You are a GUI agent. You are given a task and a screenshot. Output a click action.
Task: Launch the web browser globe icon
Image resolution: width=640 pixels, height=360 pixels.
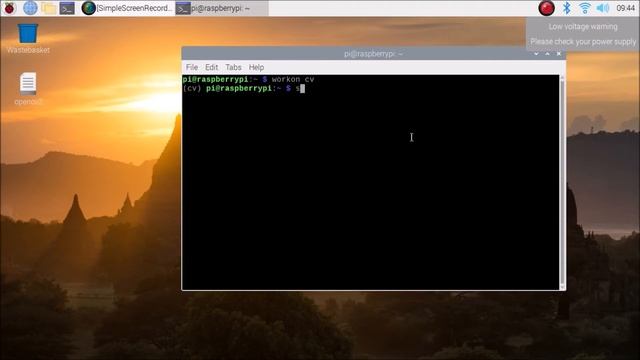pyautogui.click(x=30, y=8)
